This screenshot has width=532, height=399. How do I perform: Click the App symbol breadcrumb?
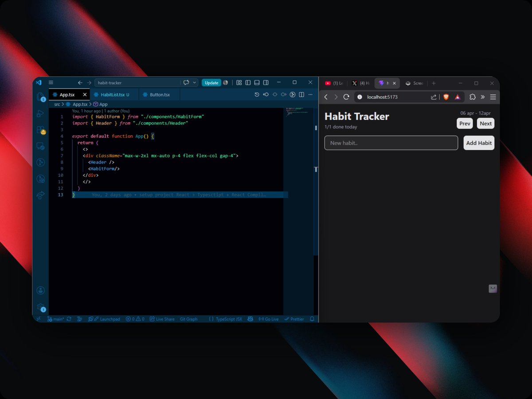(100, 104)
